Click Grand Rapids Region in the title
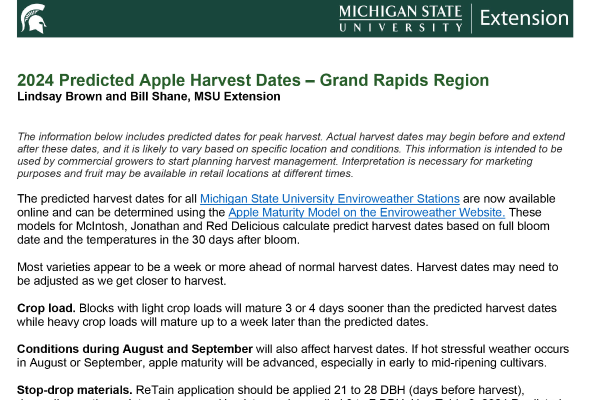Image resolution: width=600 pixels, height=400 pixels. 404,80
